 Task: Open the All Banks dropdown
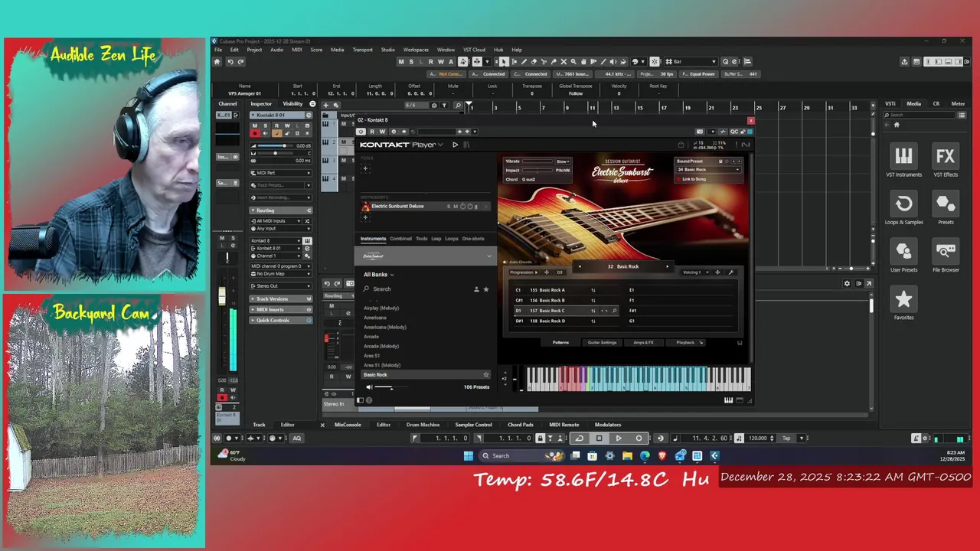pyautogui.click(x=378, y=275)
